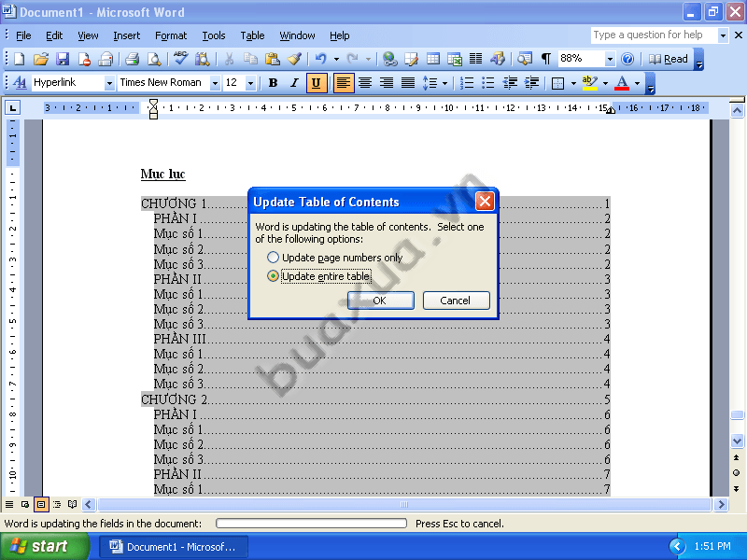Switch to Print Layout view button

tap(41, 504)
